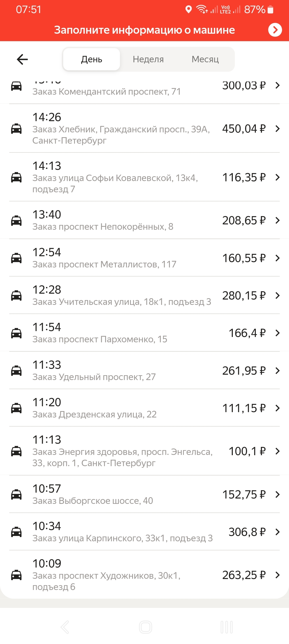Expand the 450,04 ₽ order chevron

(x=277, y=129)
